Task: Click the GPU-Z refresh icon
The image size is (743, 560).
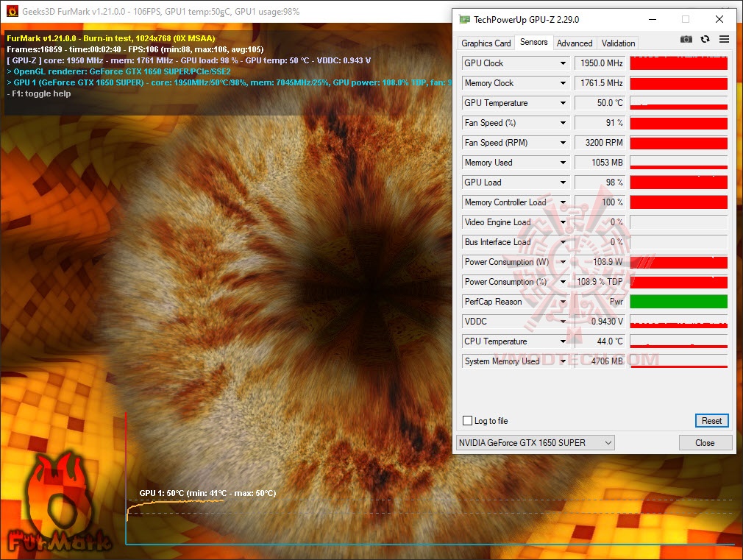Action: (705, 39)
